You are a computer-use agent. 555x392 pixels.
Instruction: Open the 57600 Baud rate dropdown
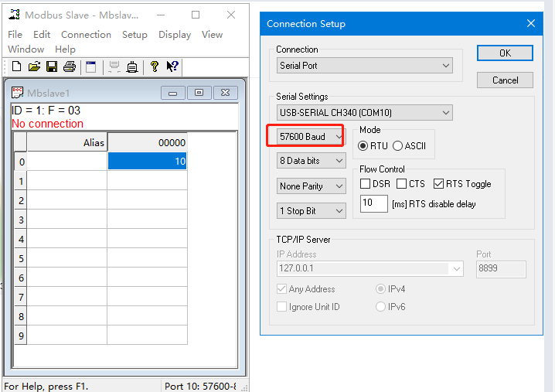pyautogui.click(x=311, y=137)
